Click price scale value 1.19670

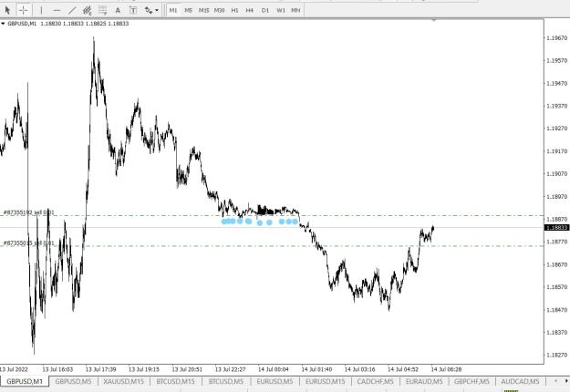point(556,37)
